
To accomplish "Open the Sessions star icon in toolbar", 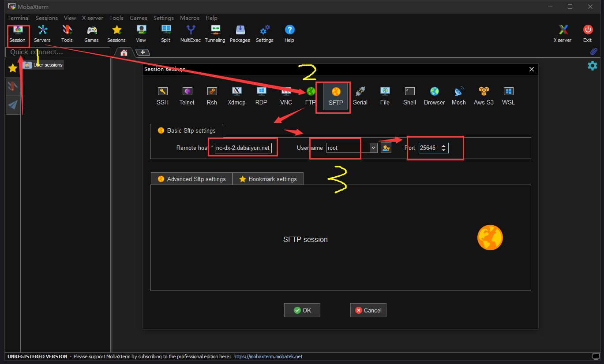I will (116, 34).
